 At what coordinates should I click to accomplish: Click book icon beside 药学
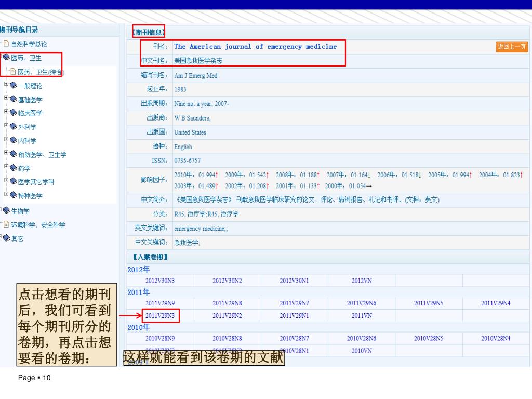point(13,168)
